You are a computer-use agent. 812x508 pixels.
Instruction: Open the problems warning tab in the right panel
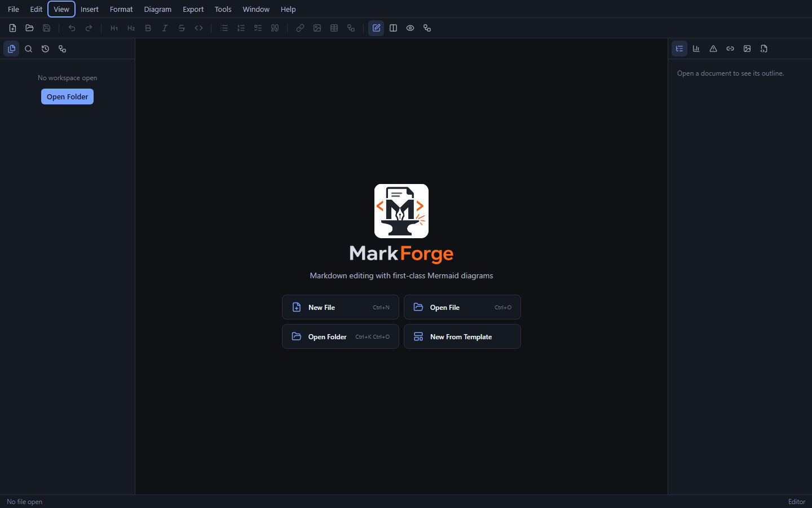(713, 49)
